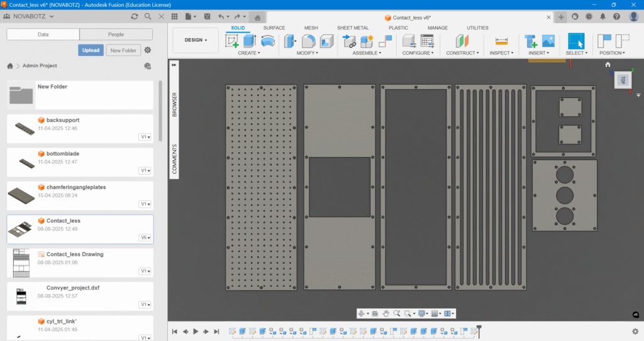Screen dimensions: 644x341
Task: Click the Upload button
Action: coord(91,50)
